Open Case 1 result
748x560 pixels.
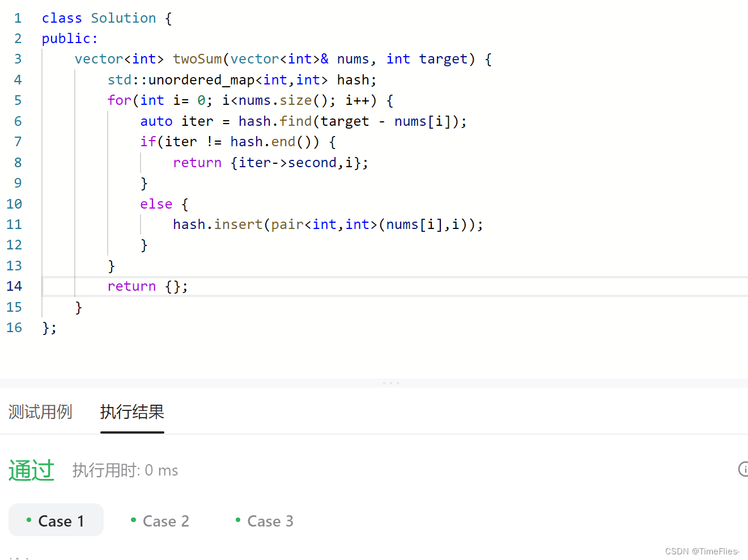(56, 520)
